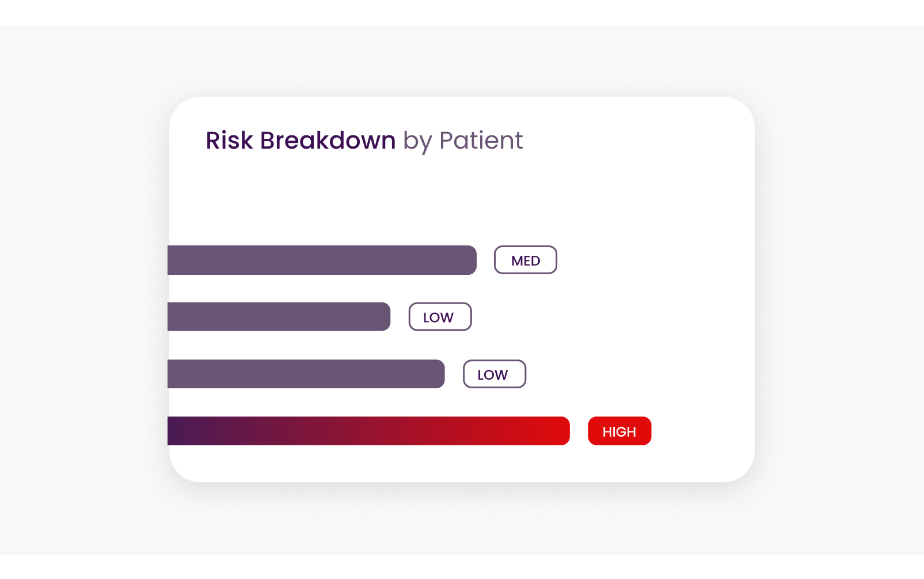The width and height of the screenshot is (924, 579).
Task: Select the purple bar labeled MED
Action: pos(322,260)
